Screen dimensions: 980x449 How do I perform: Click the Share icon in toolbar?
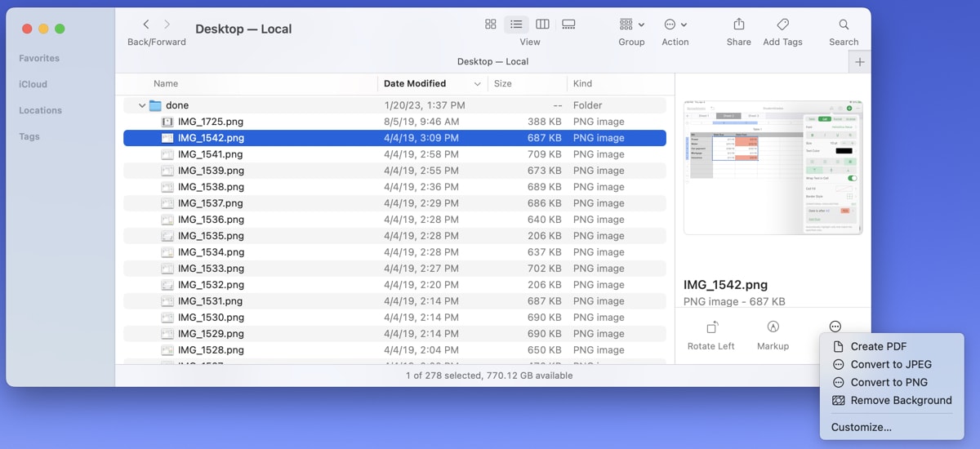point(739,24)
